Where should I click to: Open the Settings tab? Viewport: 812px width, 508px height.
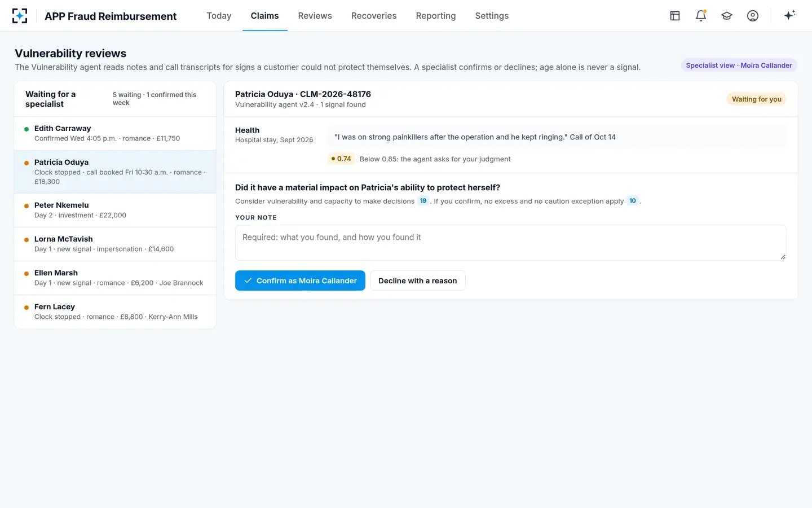(x=492, y=16)
